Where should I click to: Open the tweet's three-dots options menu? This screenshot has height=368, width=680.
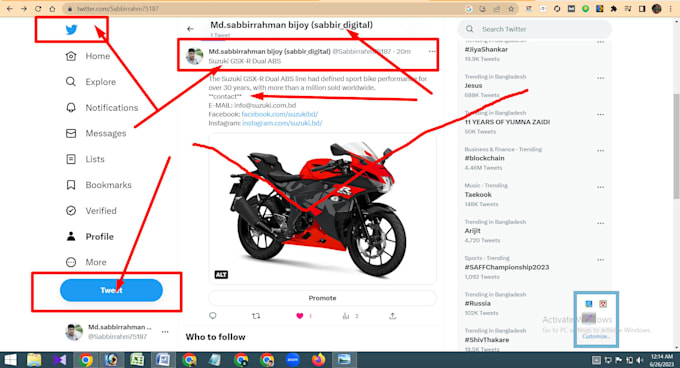click(432, 51)
